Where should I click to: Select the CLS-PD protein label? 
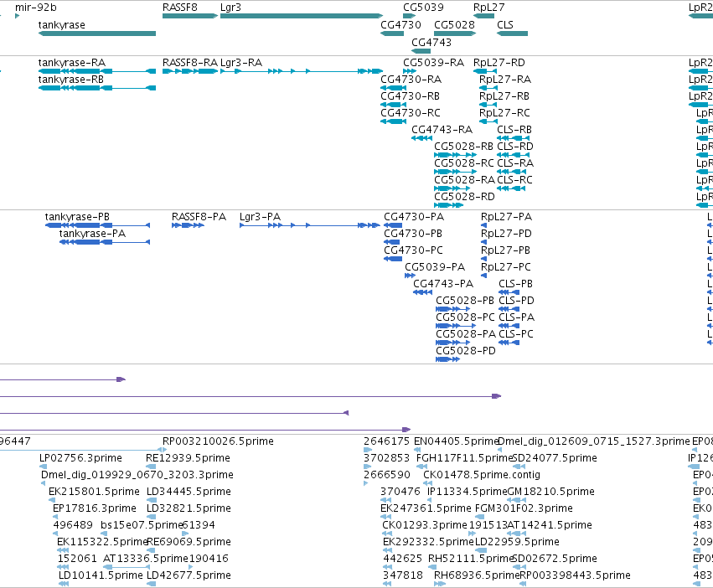pyautogui.click(x=516, y=301)
